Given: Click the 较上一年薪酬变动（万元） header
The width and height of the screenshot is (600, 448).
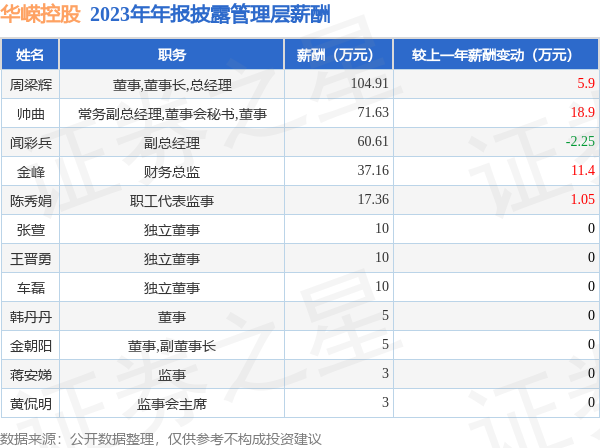Looking at the screenshot, I should tap(496, 55).
